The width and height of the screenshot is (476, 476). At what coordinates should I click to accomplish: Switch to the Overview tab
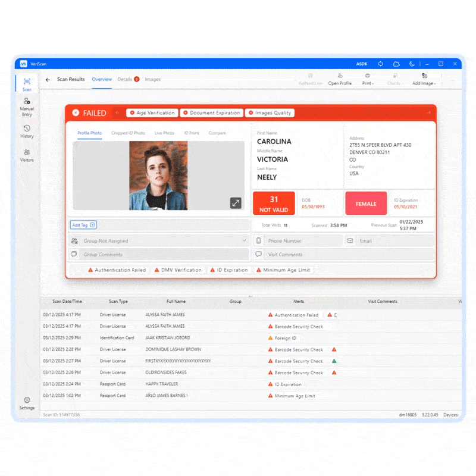[x=102, y=79]
